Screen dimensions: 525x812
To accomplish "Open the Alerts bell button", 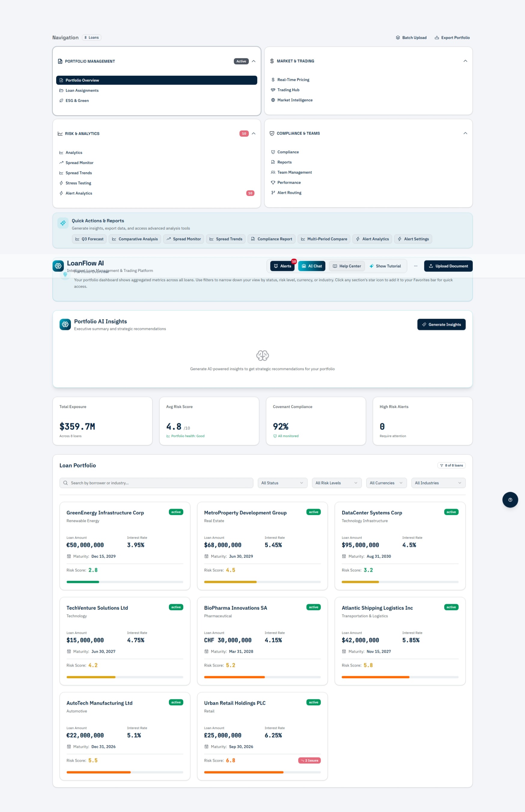I will coord(282,266).
